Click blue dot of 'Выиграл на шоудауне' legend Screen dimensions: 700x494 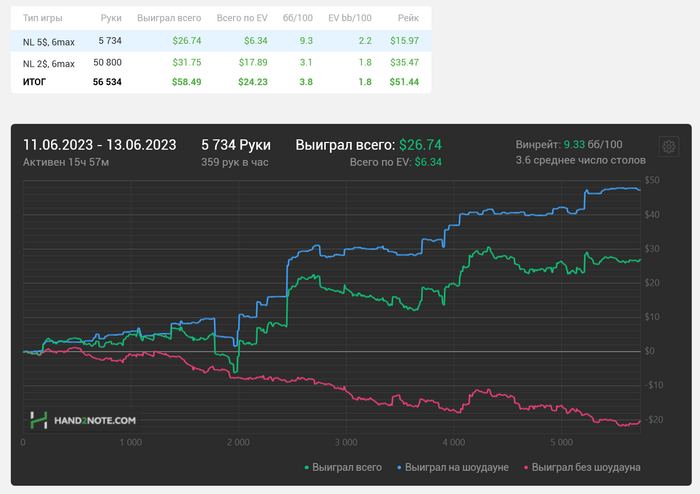pyautogui.click(x=399, y=468)
